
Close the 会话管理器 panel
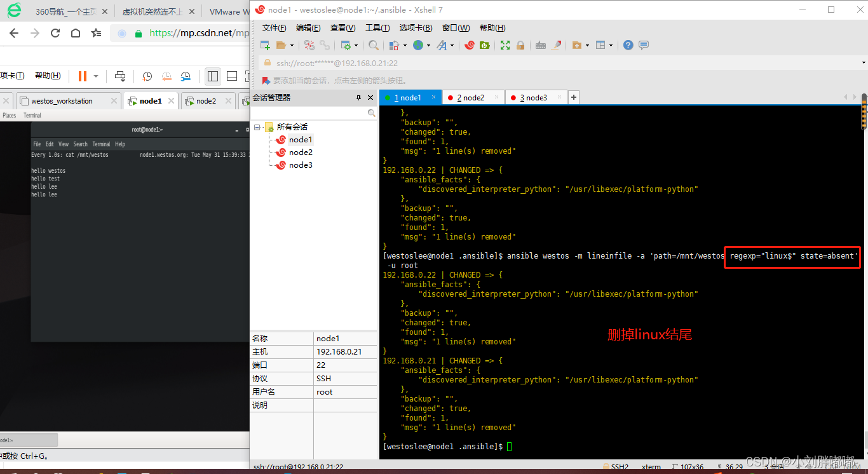pos(370,97)
